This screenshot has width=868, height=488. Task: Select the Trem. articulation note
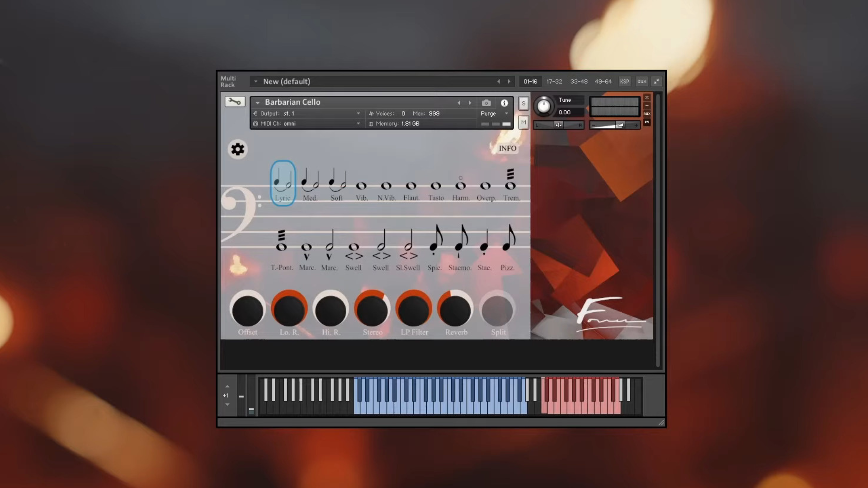[510, 183]
